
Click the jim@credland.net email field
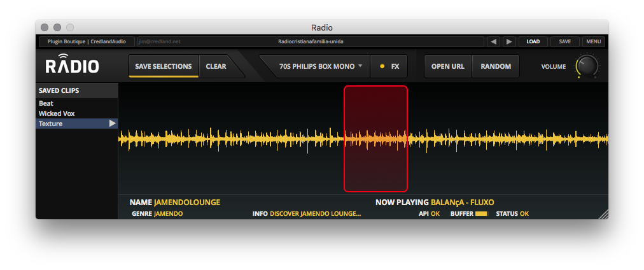click(x=160, y=41)
